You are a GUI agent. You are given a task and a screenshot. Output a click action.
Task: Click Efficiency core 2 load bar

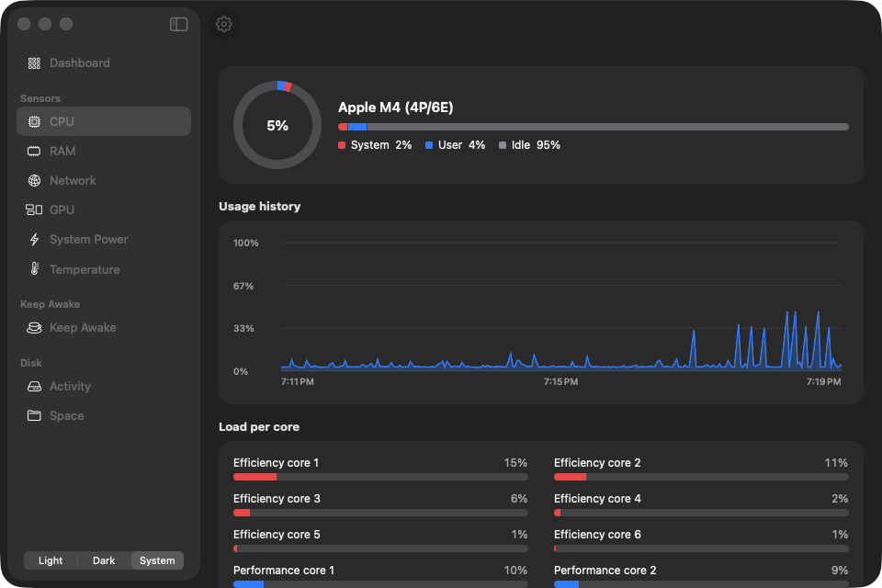pos(701,477)
